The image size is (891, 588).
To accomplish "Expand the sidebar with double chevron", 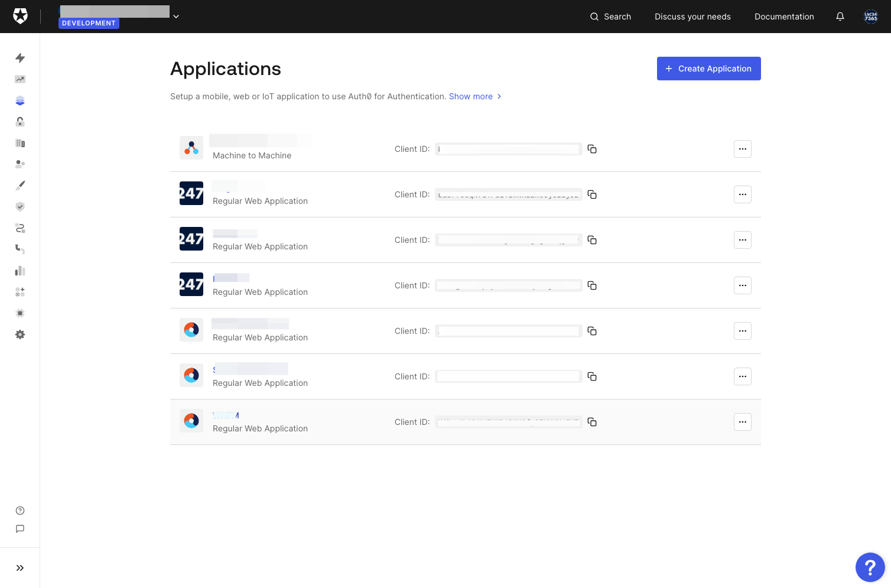I will 20,568.
